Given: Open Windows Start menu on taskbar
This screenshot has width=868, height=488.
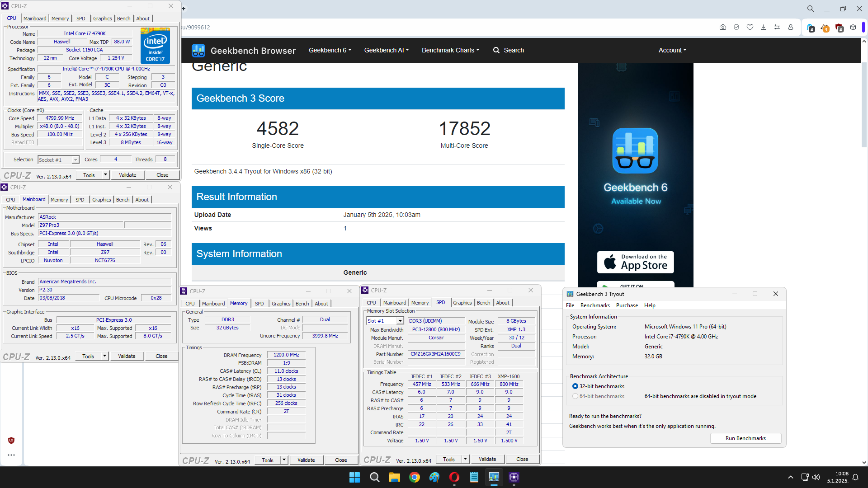Looking at the screenshot, I should point(355,477).
